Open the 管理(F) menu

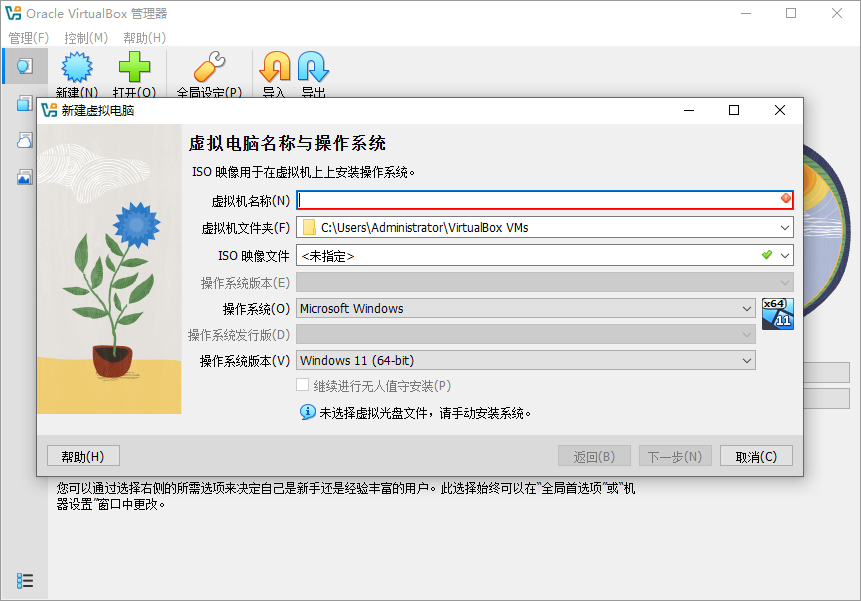pos(28,37)
